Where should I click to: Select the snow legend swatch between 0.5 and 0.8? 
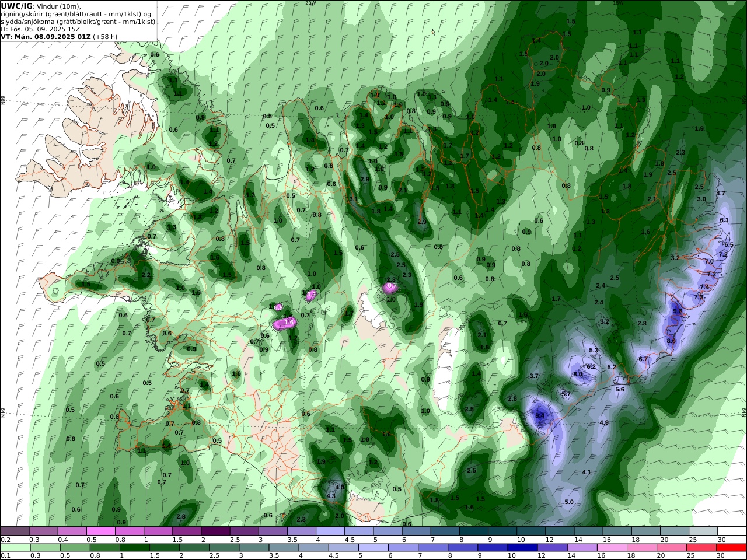coord(101,531)
